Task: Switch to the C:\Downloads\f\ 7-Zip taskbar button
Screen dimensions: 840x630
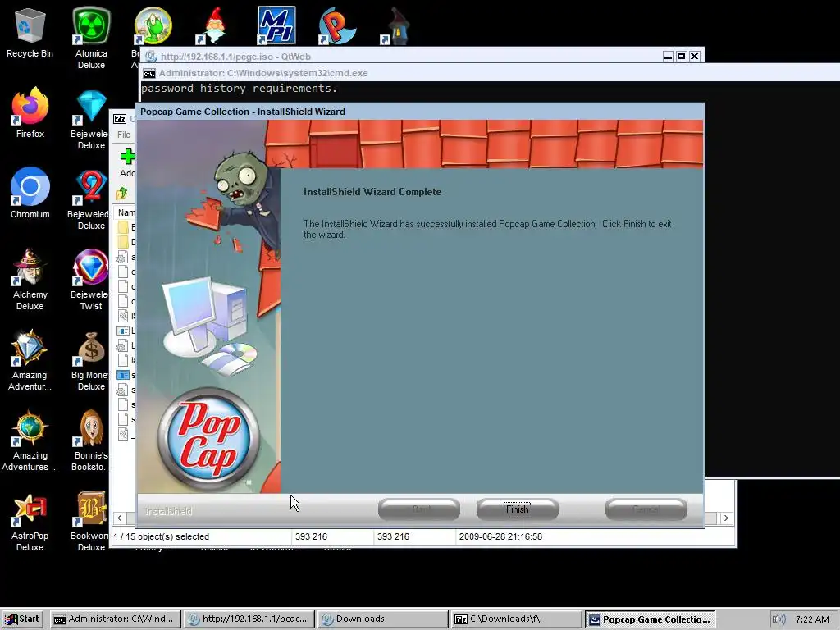Action: pos(517,619)
